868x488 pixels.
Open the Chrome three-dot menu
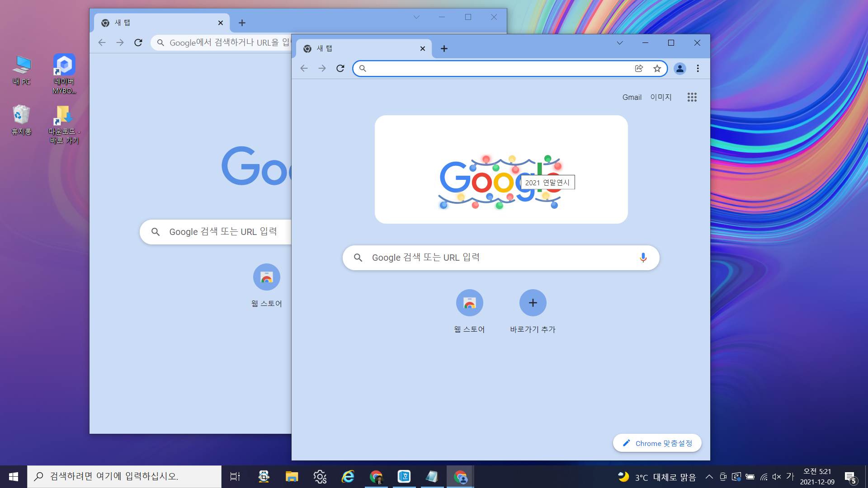pyautogui.click(x=698, y=69)
